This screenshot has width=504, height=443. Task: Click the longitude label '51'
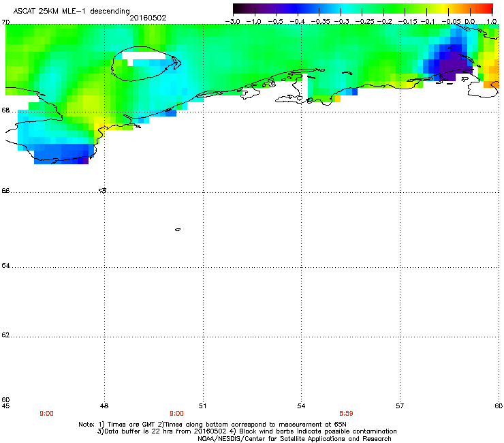coord(202,406)
